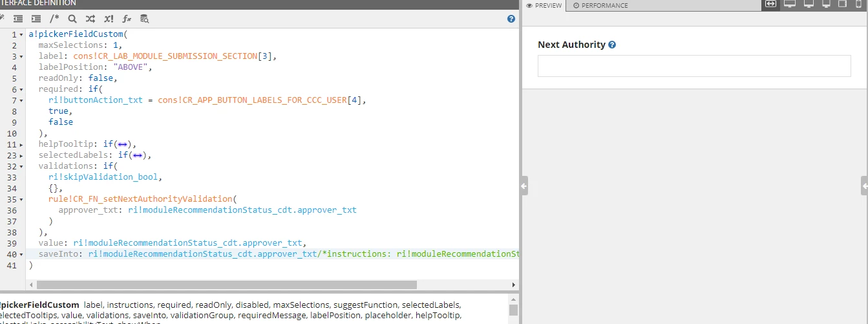This screenshot has height=324, width=868.
Task: Collapse code fold arrow on line 7
Action: 21,100
